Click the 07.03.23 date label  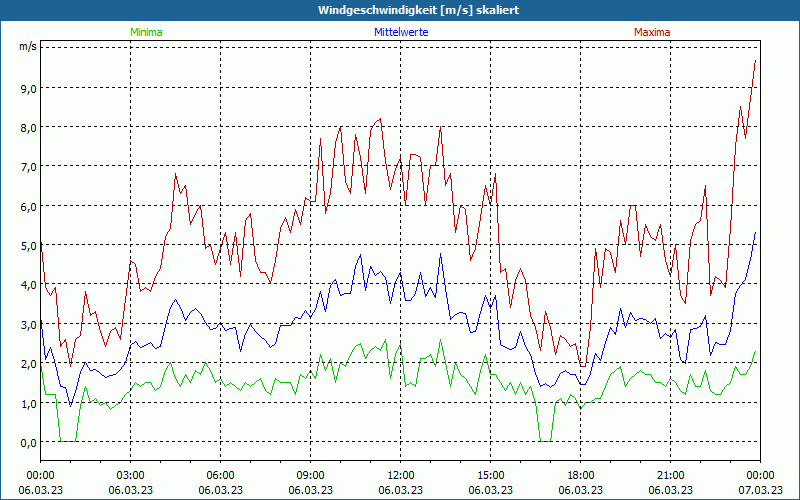coord(760,490)
